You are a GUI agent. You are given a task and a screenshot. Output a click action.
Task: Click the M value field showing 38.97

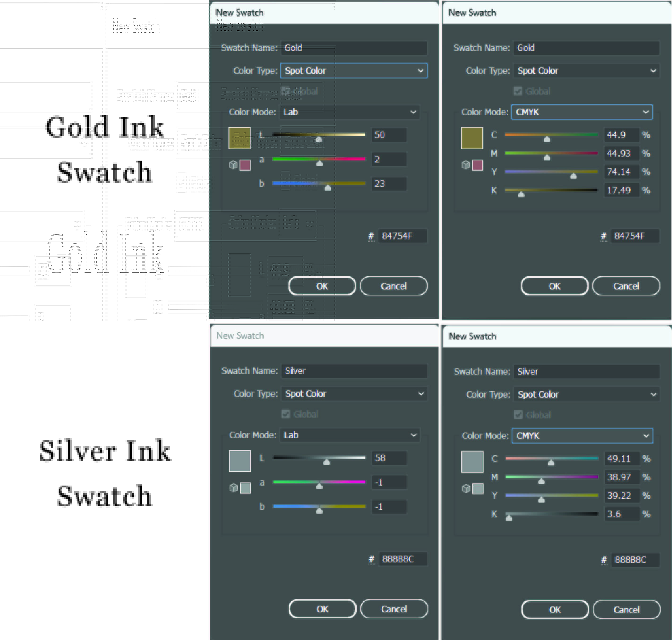coord(621,477)
